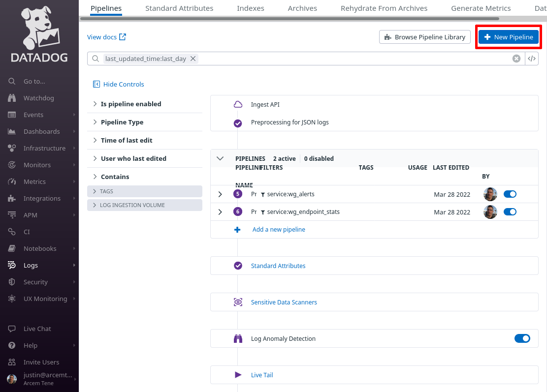
Task: Switch to Standard Attributes tab
Action: pos(179,8)
